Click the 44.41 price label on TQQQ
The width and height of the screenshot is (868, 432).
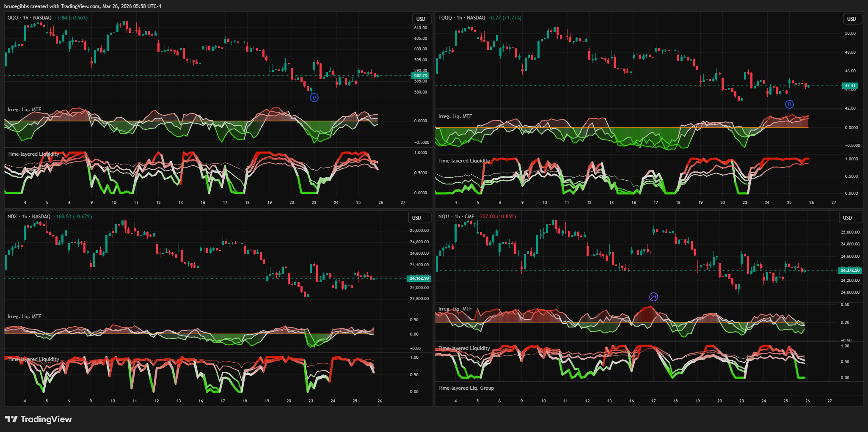pyautogui.click(x=850, y=86)
